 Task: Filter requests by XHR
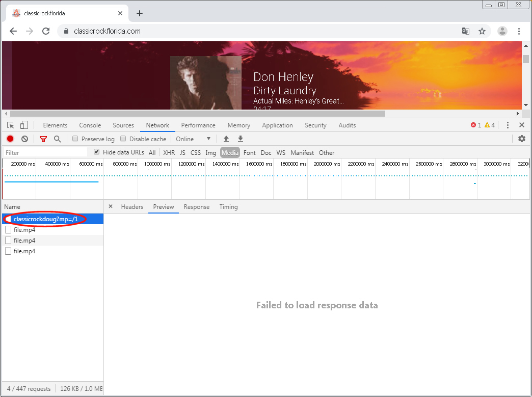tap(169, 153)
